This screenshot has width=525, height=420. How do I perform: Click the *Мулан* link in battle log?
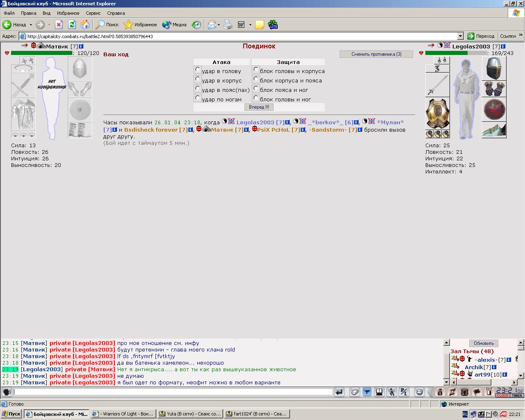point(390,122)
